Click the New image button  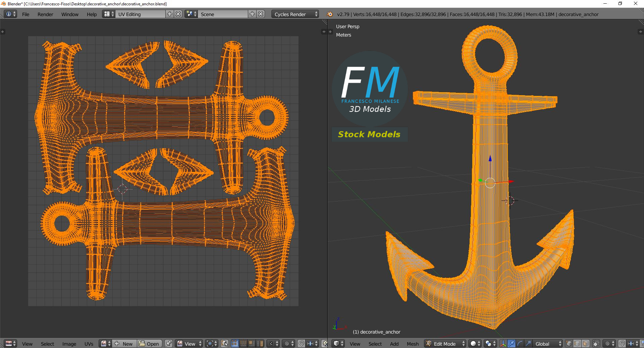pos(124,344)
